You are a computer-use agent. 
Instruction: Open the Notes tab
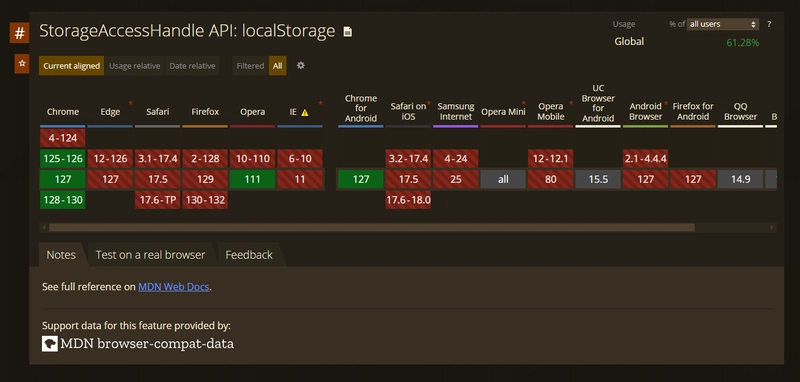pos(61,254)
